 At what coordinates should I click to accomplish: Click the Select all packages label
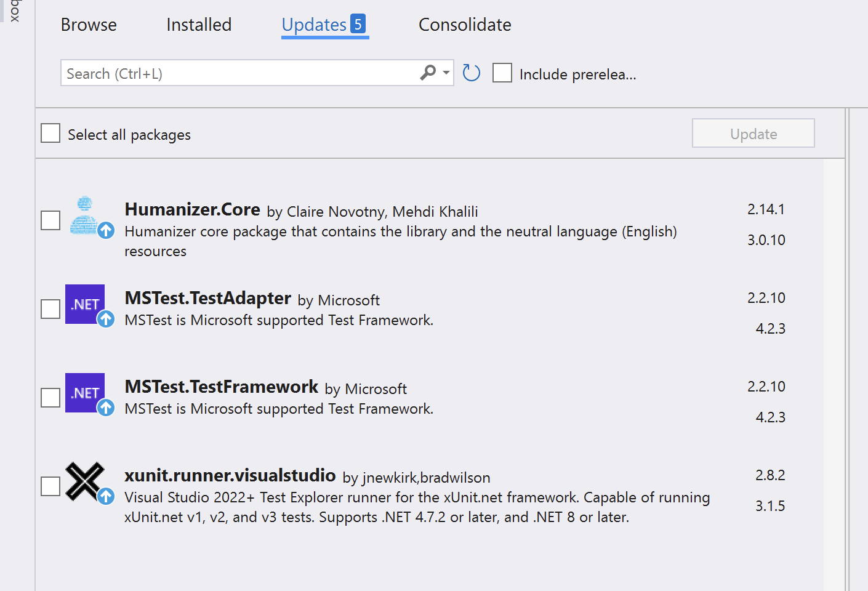[129, 135]
